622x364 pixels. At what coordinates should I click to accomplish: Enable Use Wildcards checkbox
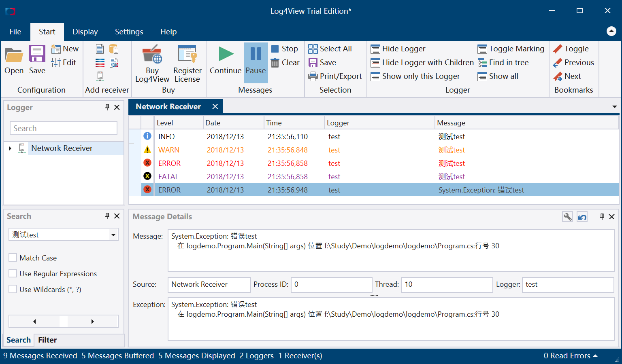(x=13, y=289)
